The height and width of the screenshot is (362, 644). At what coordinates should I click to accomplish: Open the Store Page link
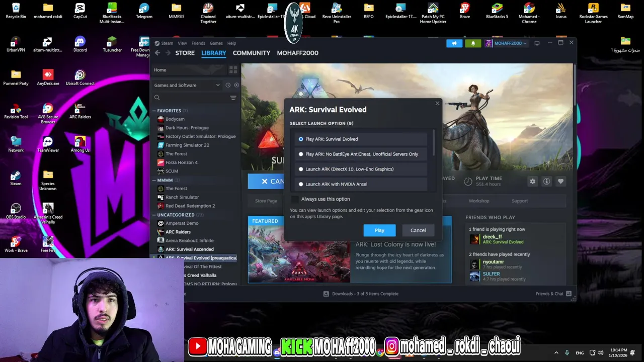[x=266, y=201]
